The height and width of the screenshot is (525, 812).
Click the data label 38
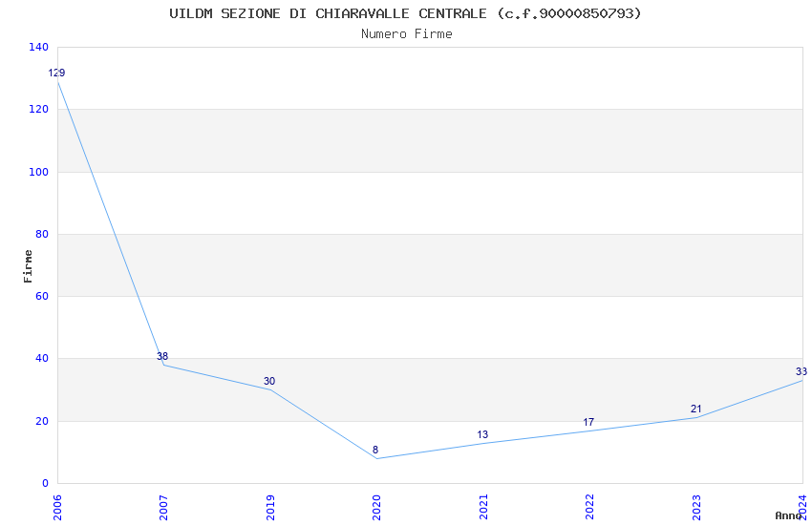(x=162, y=356)
